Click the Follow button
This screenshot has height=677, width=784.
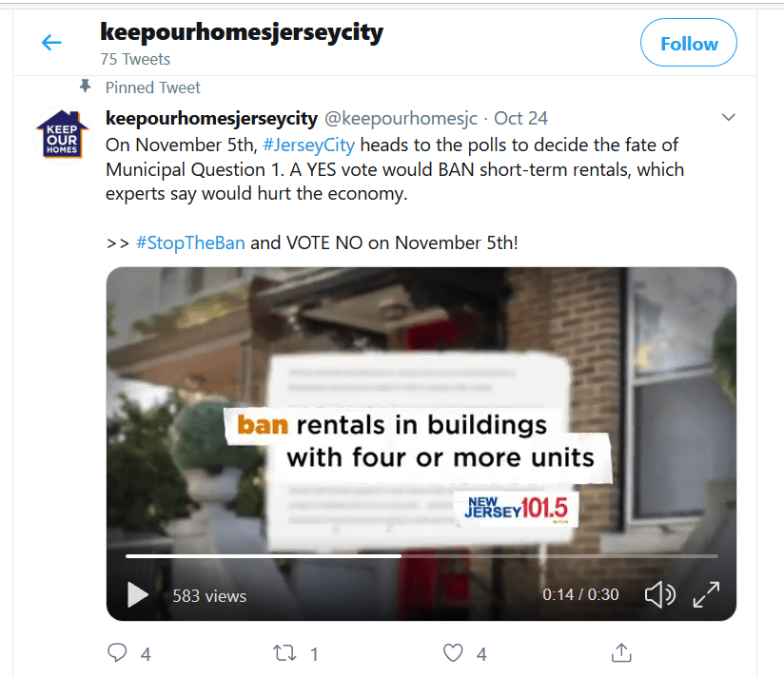click(689, 43)
